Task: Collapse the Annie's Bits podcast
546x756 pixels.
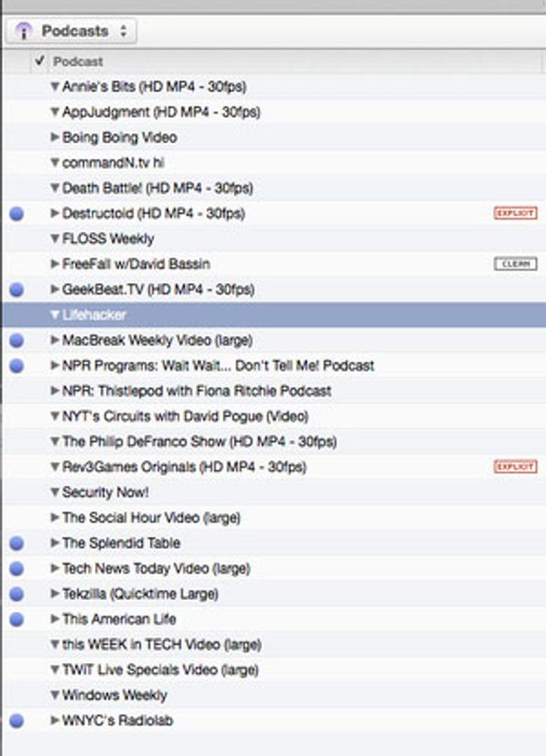Action: (55, 87)
